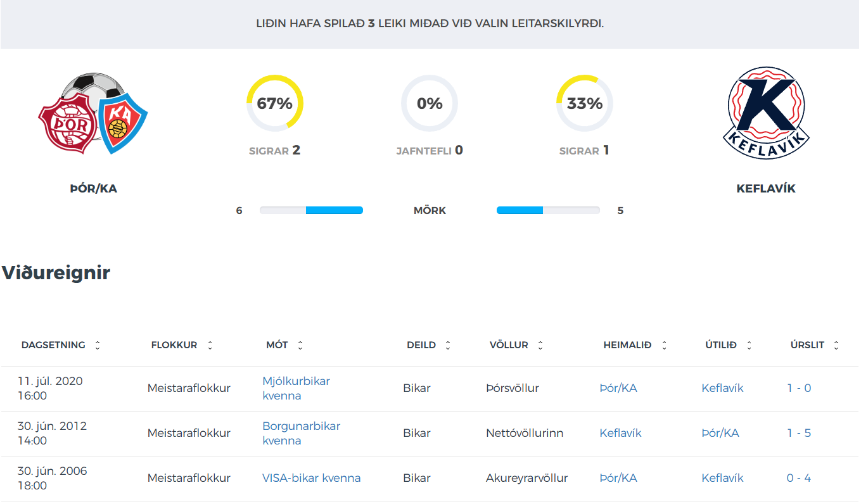Click the Nettóvöllurinn venue cell
The height and width of the screenshot is (504, 861).
525,433
